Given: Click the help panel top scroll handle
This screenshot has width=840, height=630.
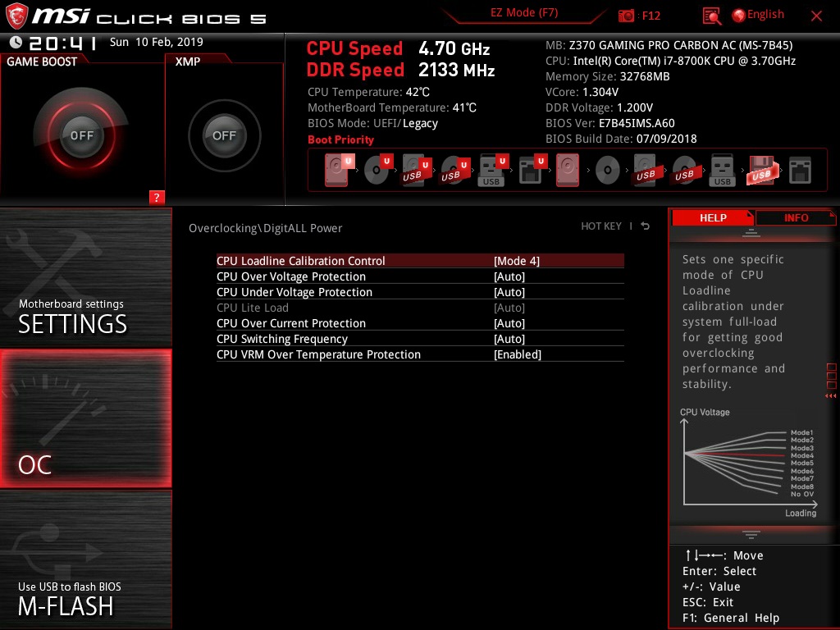Looking at the screenshot, I should [x=751, y=233].
